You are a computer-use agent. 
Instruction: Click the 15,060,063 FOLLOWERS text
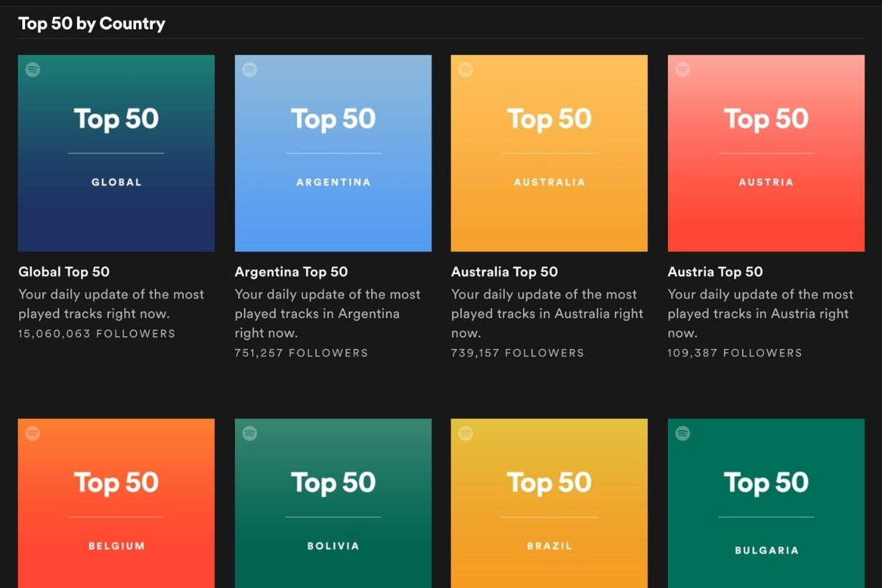(x=97, y=334)
